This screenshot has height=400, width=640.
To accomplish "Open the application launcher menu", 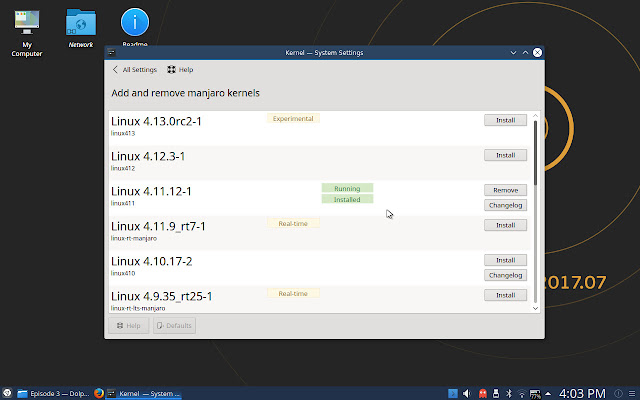I will [x=7, y=393].
